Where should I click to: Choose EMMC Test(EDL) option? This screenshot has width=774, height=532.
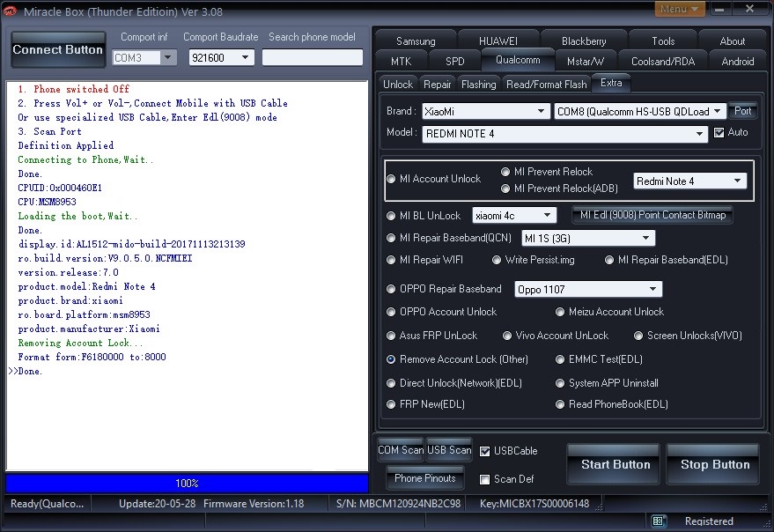coord(560,359)
